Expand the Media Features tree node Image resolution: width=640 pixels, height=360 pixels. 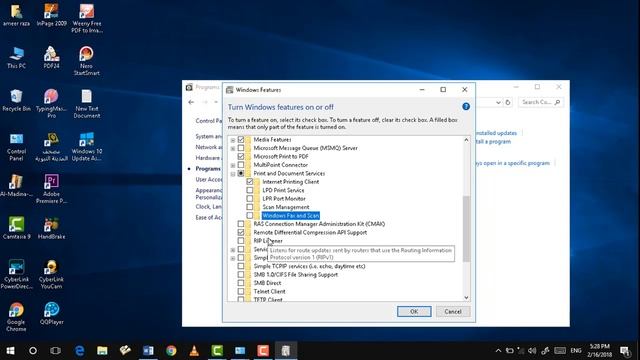[233, 140]
